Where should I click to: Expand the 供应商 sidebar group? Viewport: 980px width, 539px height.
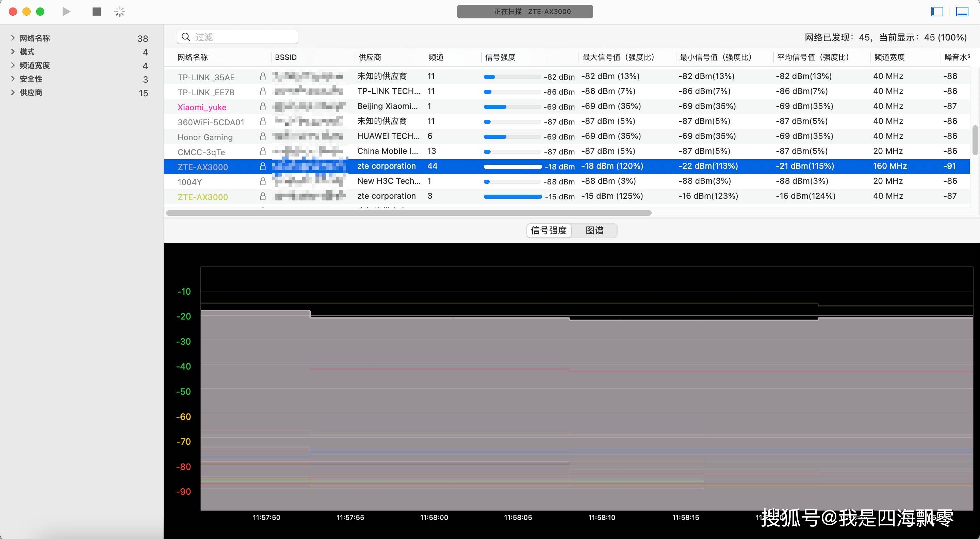click(13, 93)
